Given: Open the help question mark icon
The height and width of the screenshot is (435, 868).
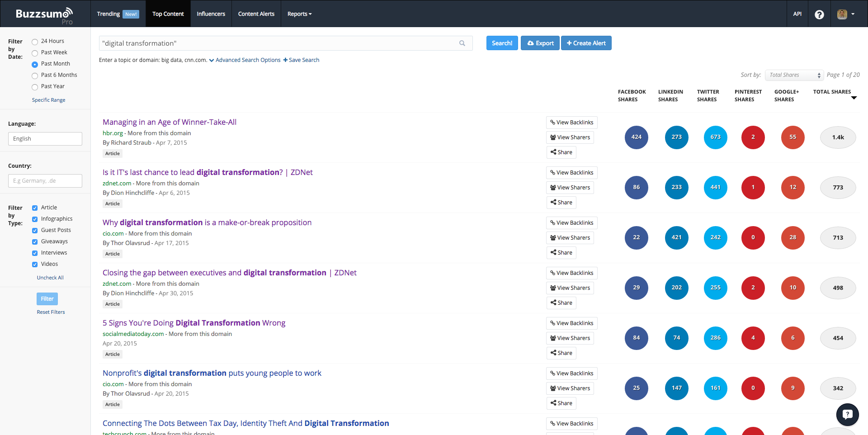Looking at the screenshot, I should (819, 14).
